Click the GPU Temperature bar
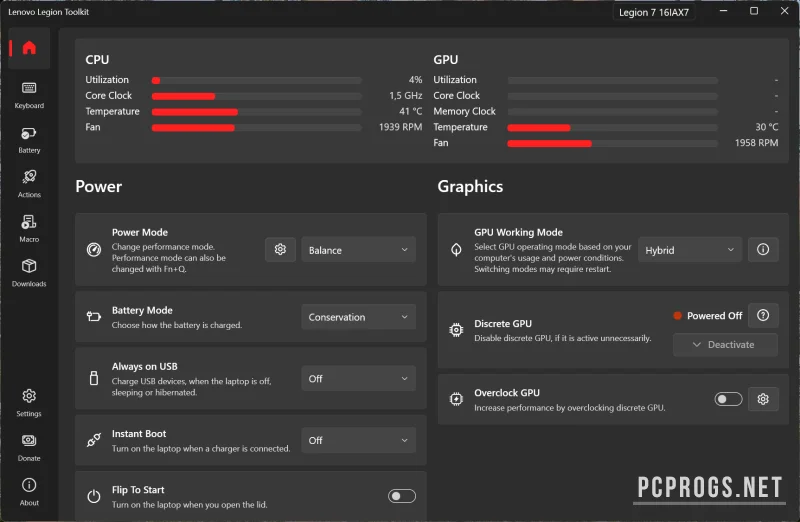 click(x=612, y=128)
